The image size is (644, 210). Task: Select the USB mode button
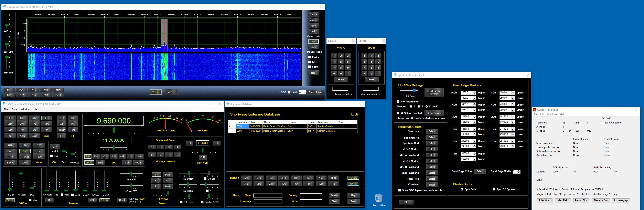(11, 146)
